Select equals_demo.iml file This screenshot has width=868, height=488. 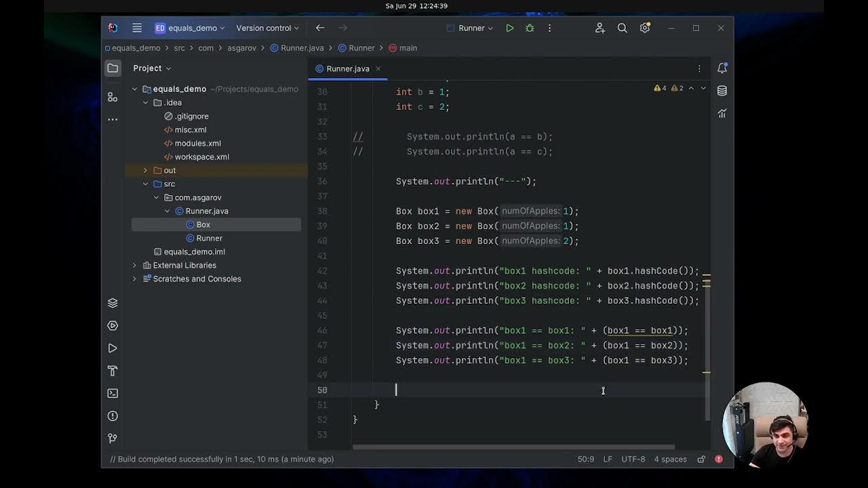click(189, 251)
